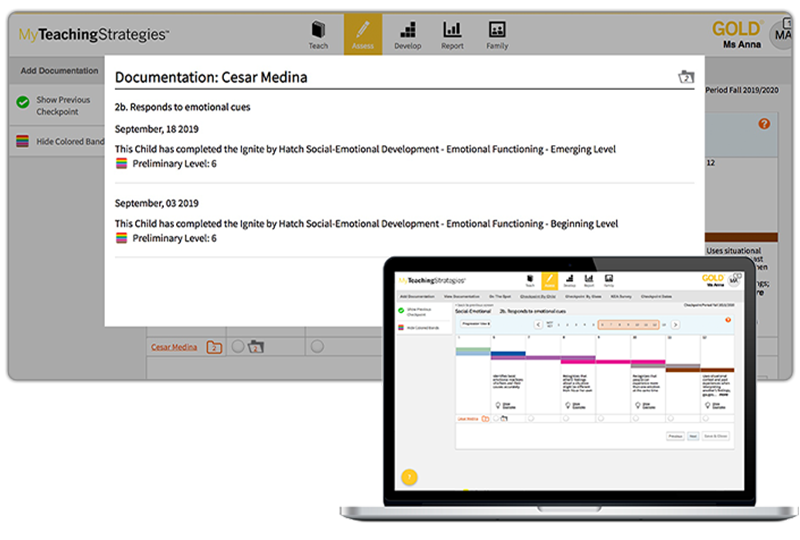This screenshot has height=540, width=800.
Task: Open the dark folder icon in first level column
Action: coord(256,347)
